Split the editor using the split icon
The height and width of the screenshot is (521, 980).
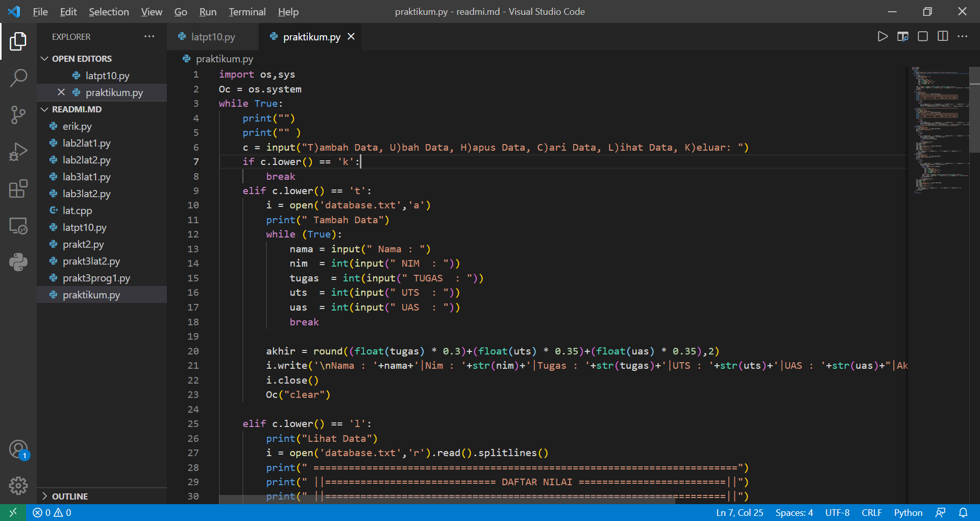click(942, 36)
